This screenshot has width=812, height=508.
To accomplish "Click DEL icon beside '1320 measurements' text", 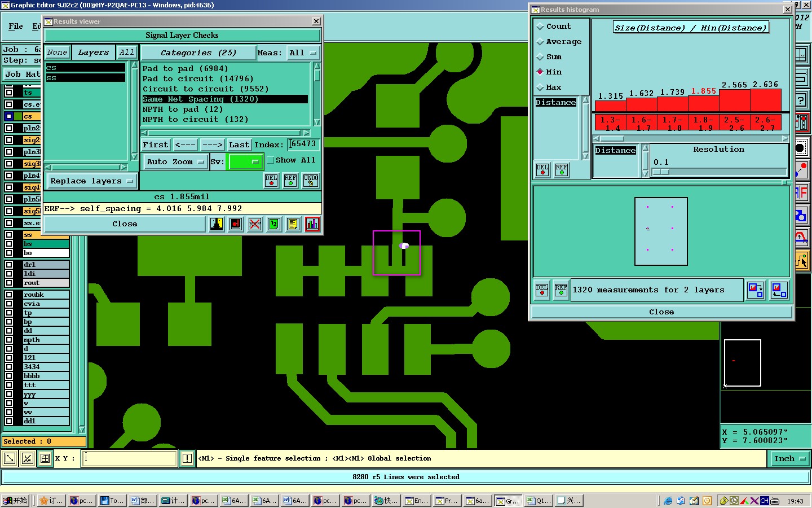I will tap(542, 290).
